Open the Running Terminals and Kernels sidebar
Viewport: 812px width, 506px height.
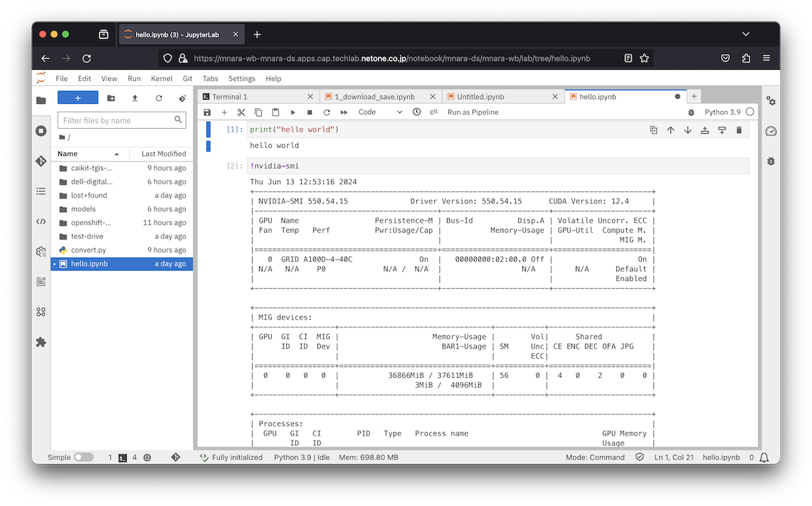tap(41, 131)
